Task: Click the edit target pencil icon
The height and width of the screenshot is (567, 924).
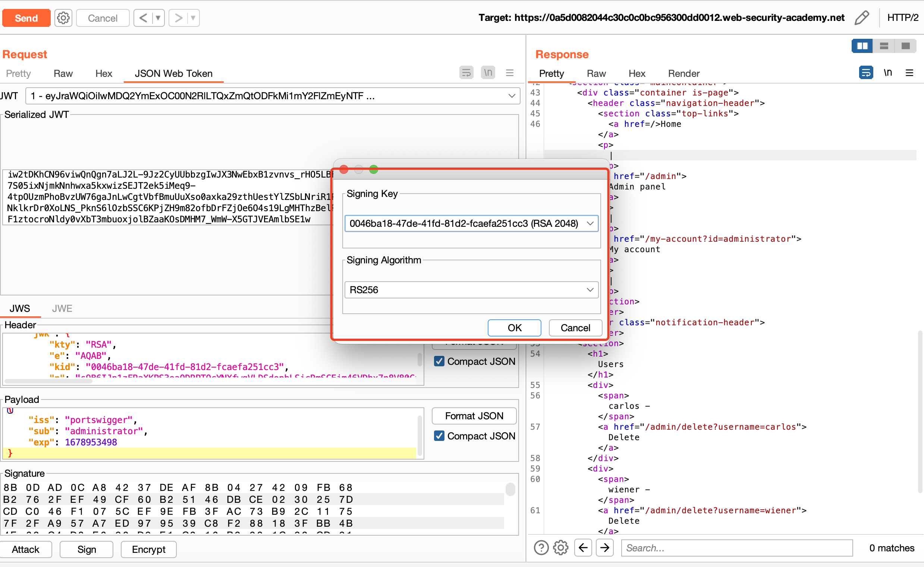Action: coord(861,18)
